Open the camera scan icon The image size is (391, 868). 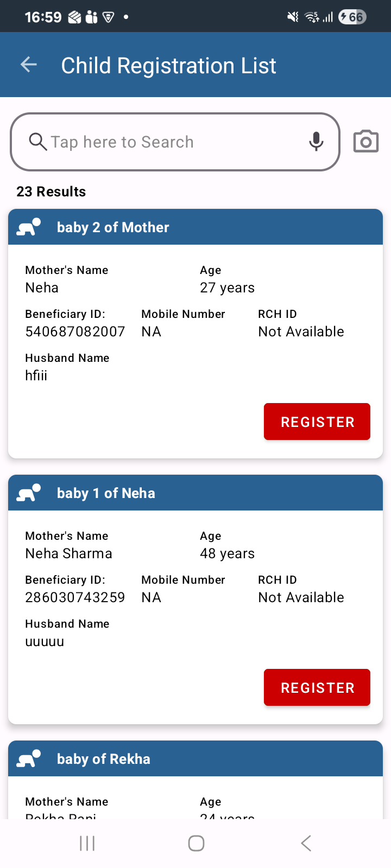(x=366, y=142)
